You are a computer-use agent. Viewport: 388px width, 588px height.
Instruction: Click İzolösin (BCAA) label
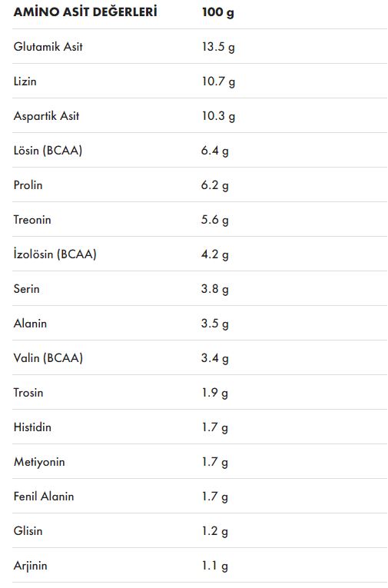(55, 254)
